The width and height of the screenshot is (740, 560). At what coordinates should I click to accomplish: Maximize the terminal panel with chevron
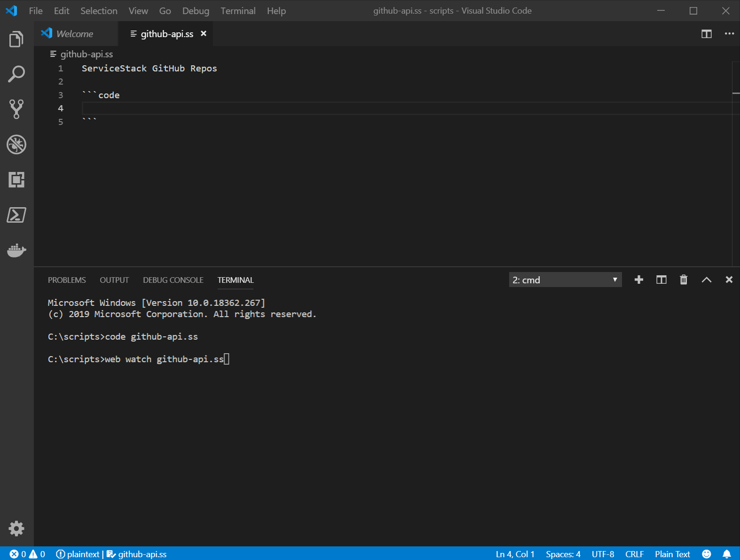(x=707, y=280)
